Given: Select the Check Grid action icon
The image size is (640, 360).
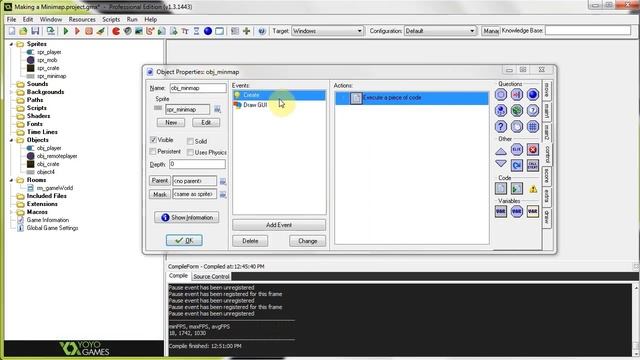Looking at the screenshot, I should pyautogui.click(x=533, y=127).
